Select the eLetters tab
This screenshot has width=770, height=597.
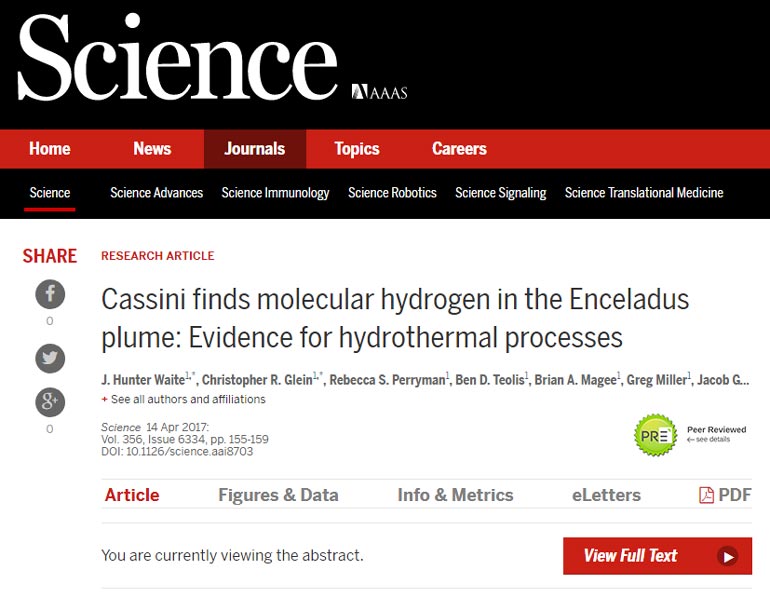tap(606, 495)
